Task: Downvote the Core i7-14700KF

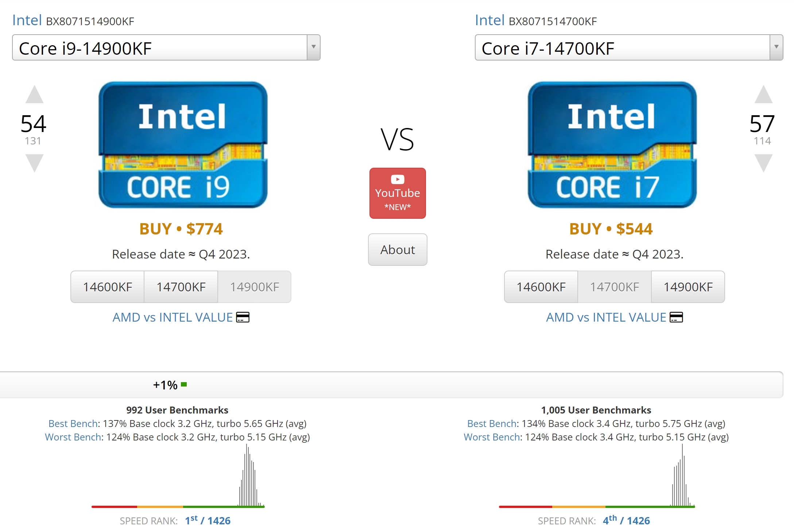Action: [x=763, y=163]
